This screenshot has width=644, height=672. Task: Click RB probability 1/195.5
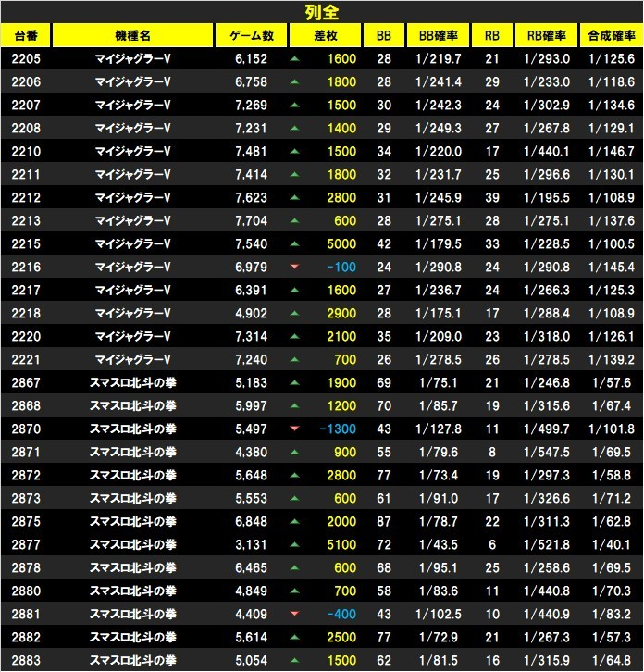point(547,197)
